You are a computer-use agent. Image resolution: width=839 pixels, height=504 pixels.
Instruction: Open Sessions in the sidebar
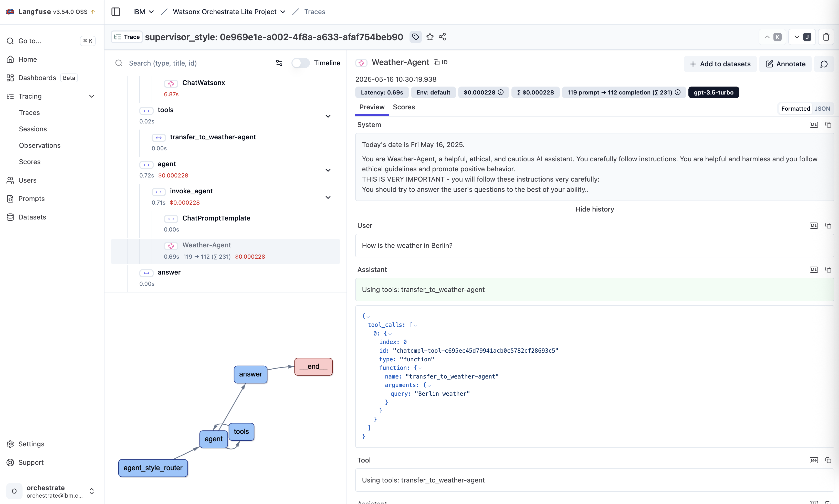pyautogui.click(x=33, y=129)
